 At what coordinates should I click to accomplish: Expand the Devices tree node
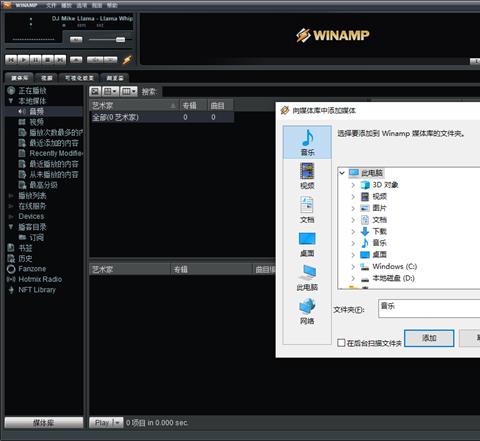pyautogui.click(x=11, y=217)
